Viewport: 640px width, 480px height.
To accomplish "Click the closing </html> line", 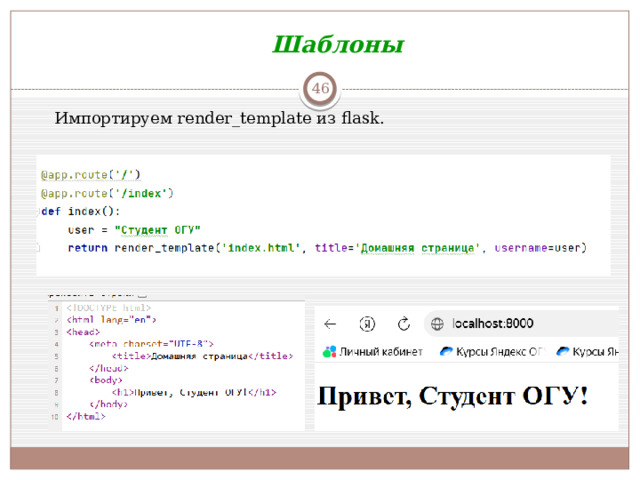I will tap(86, 416).
